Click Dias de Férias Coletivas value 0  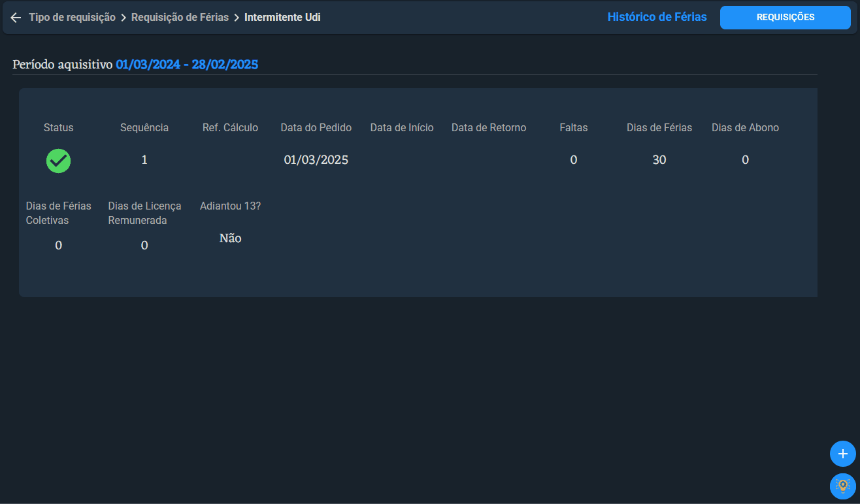[58, 245]
